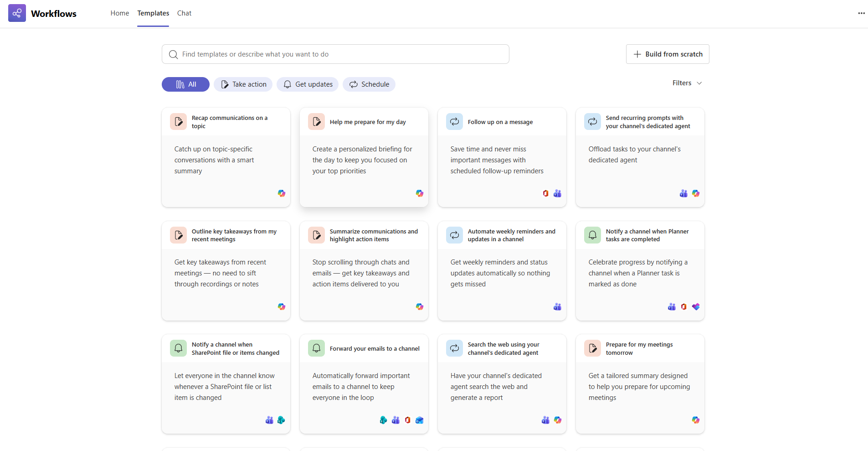Click text 'Offload tasks to your channel's dedicated agent'

coord(635,155)
